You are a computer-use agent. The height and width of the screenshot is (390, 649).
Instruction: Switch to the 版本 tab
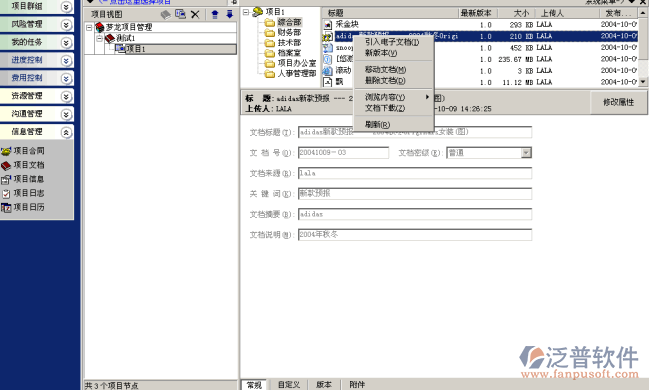pyautogui.click(x=324, y=385)
